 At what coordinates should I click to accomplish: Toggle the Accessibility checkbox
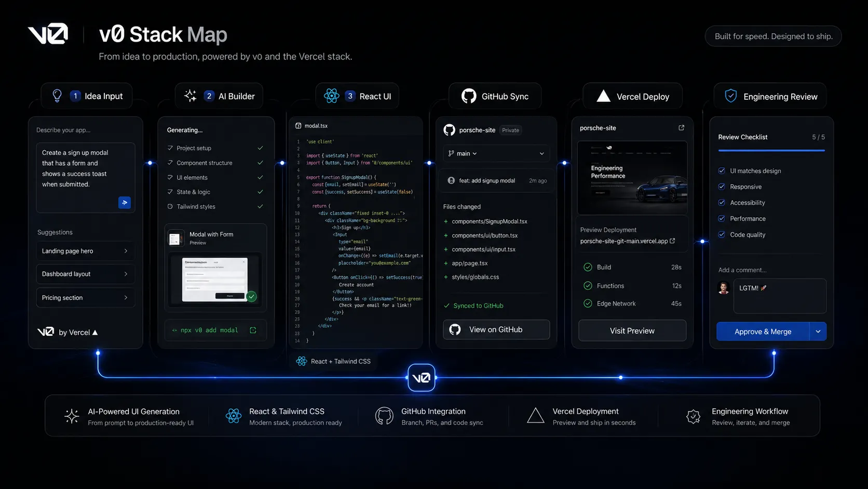tap(722, 203)
